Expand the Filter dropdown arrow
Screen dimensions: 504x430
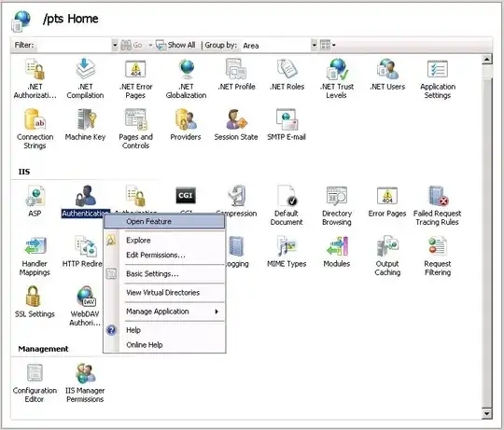pos(115,45)
